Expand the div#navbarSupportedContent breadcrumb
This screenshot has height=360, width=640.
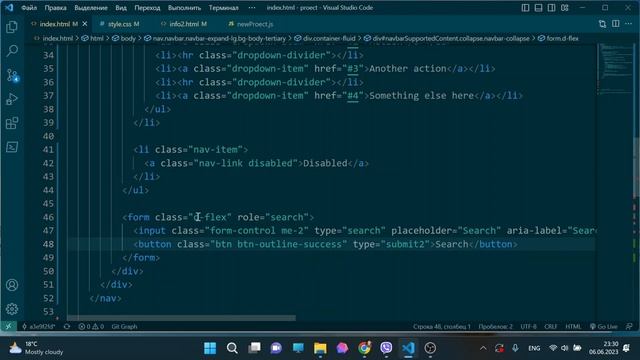(447, 38)
